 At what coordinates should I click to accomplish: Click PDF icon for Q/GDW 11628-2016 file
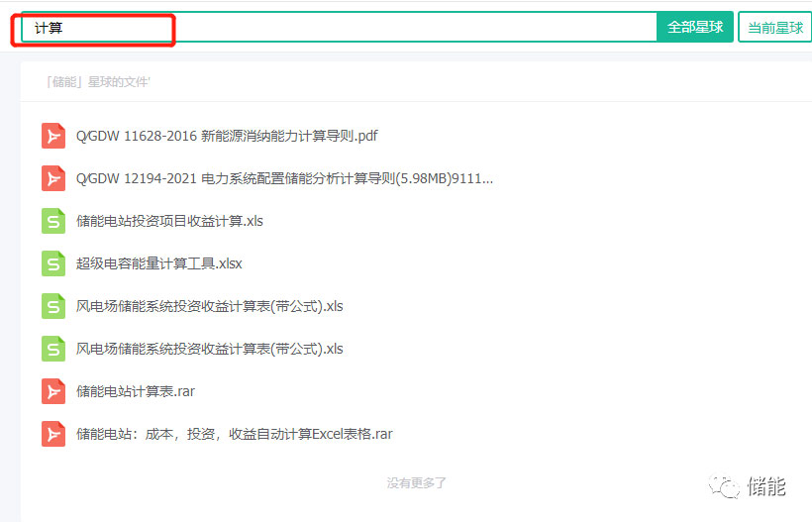pyautogui.click(x=53, y=136)
